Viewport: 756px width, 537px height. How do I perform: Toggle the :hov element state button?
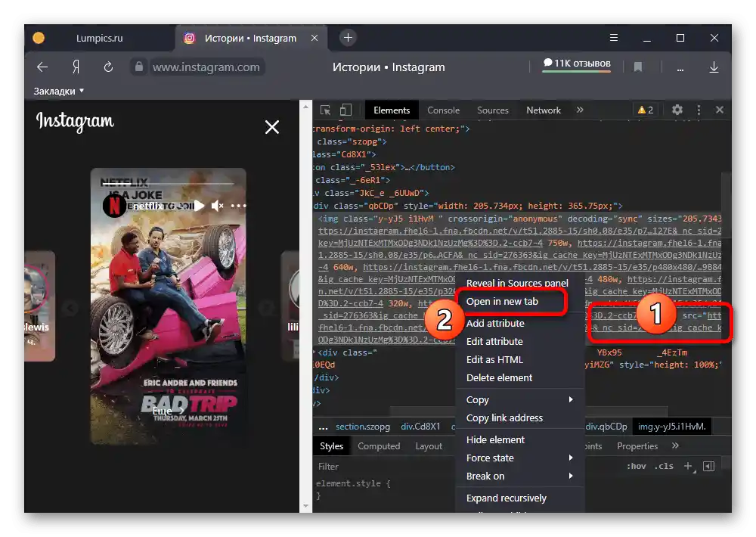point(636,466)
